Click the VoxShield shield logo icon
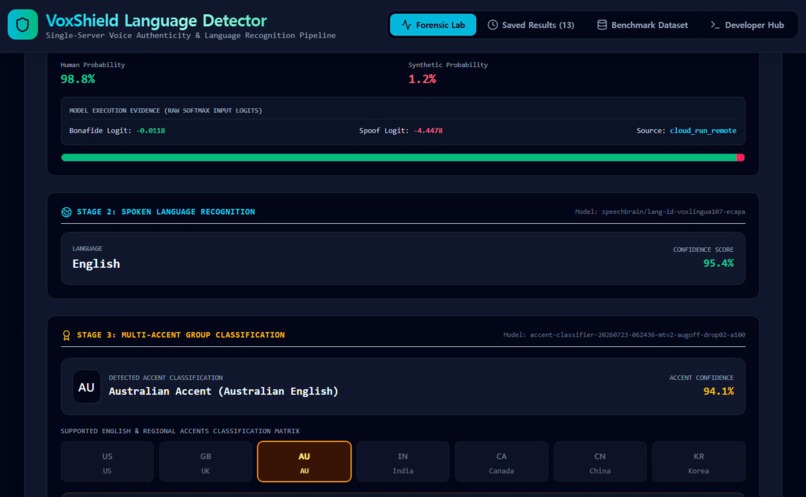This screenshot has width=806, height=497. 23,24
